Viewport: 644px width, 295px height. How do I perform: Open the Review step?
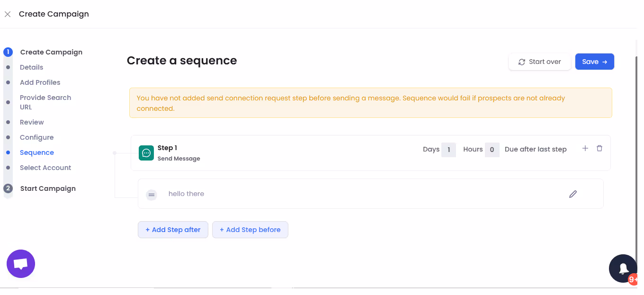click(32, 122)
